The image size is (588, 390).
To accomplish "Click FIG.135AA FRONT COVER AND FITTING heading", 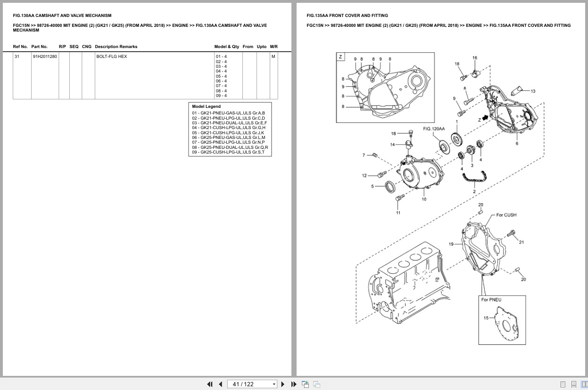I will pyautogui.click(x=347, y=16).
